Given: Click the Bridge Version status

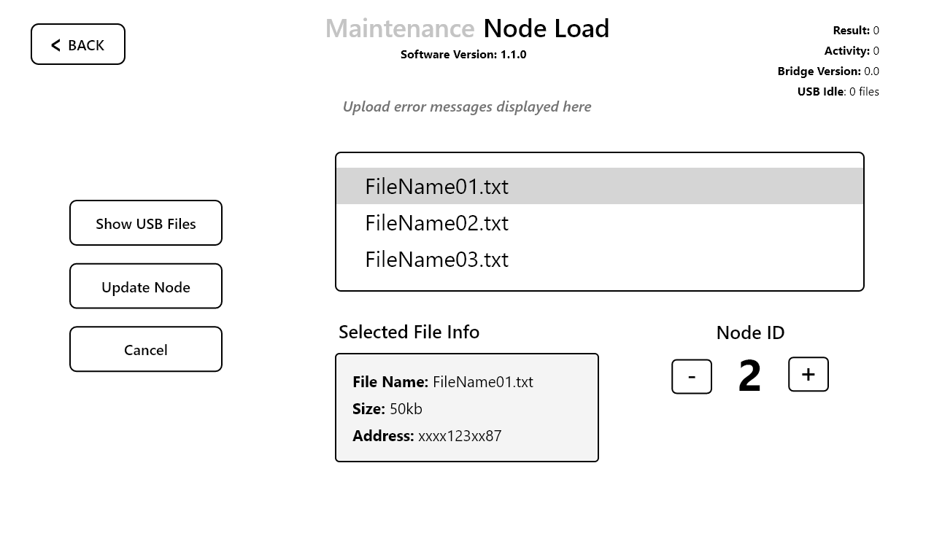Looking at the screenshot, I should click(x=828, y=71).
